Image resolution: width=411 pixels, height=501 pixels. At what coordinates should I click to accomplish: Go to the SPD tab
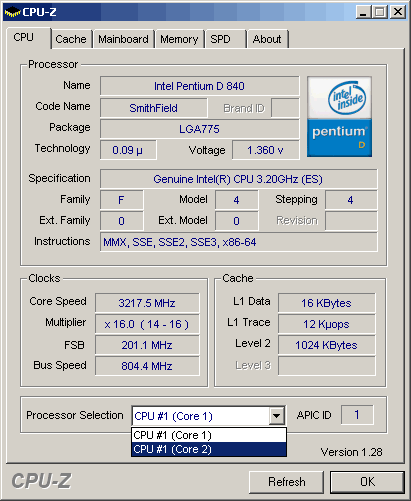tap(225, 39)
